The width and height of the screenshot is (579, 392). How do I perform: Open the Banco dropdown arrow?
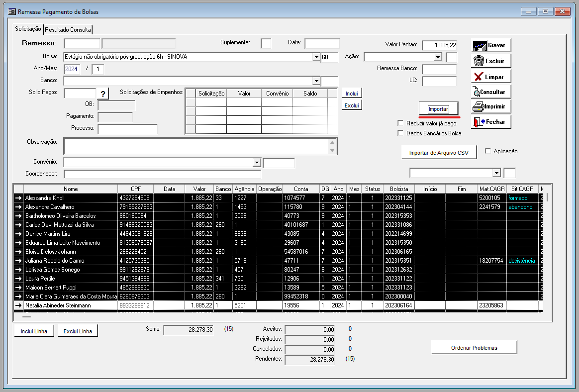pyautogui.click(x=316, y=81)
